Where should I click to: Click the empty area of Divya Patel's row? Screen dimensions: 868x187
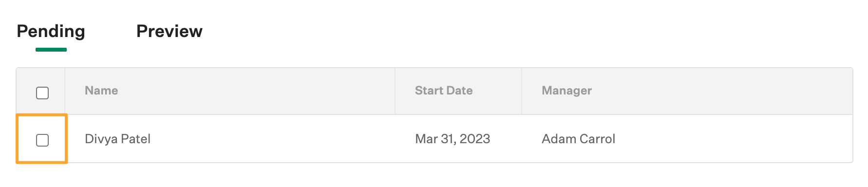[x=731, y=139]
